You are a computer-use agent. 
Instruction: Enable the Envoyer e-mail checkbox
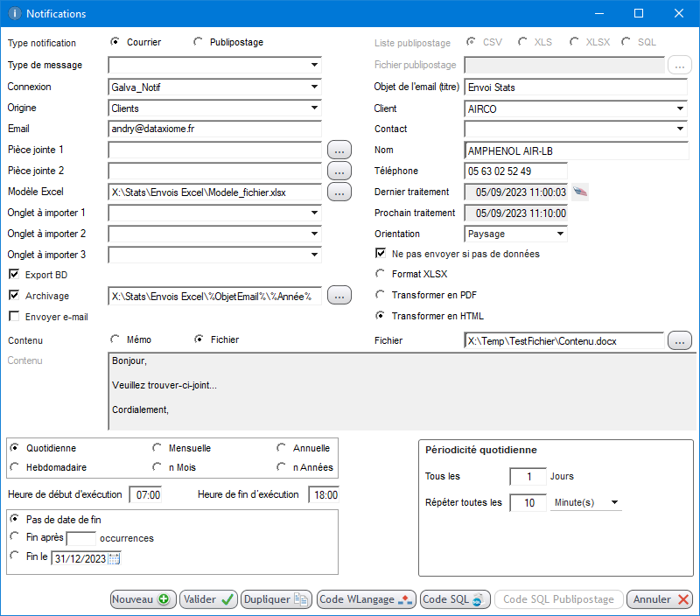click(x=13, y=317)
